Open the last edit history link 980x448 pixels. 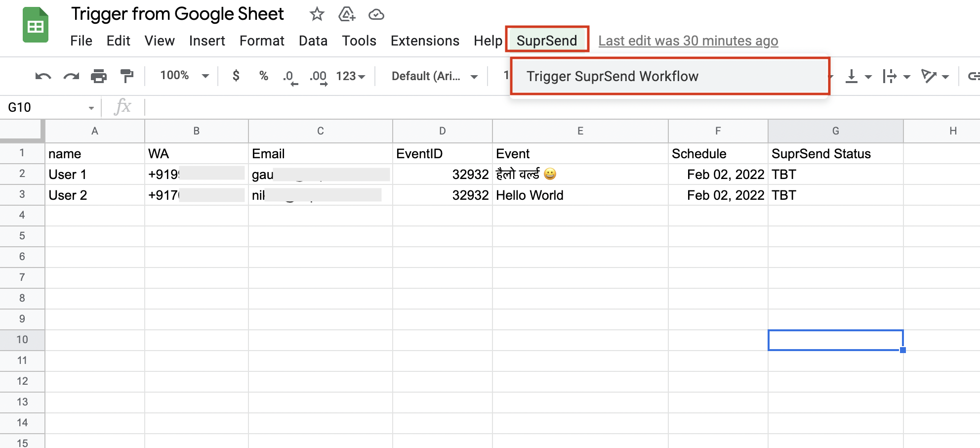click(x=688, y=41)
